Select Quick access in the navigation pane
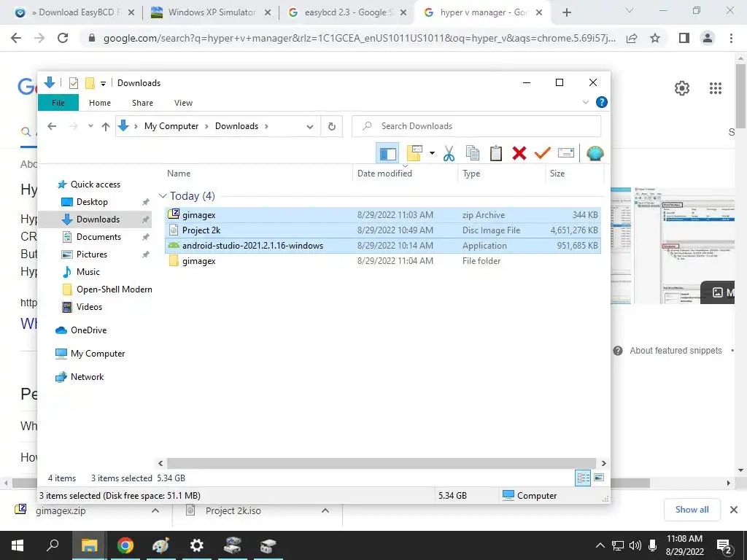The image size is (747, 560). (x=96, y=184)
